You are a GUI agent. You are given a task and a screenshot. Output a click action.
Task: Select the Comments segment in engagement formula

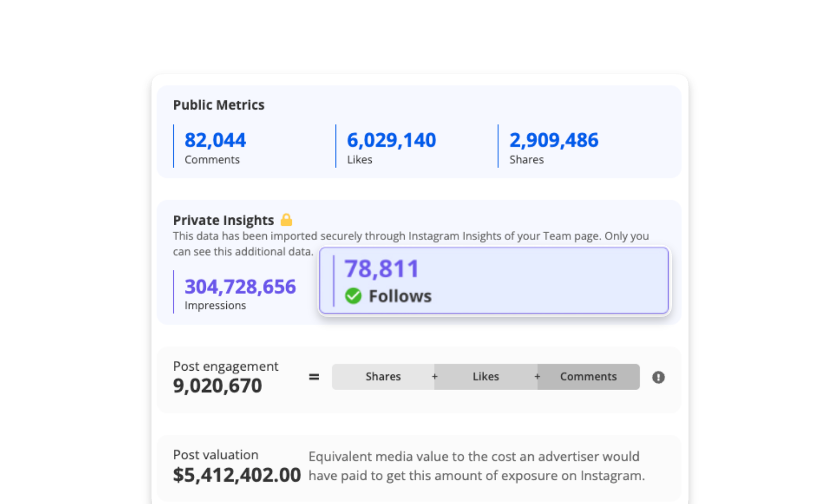coord(588,376)
